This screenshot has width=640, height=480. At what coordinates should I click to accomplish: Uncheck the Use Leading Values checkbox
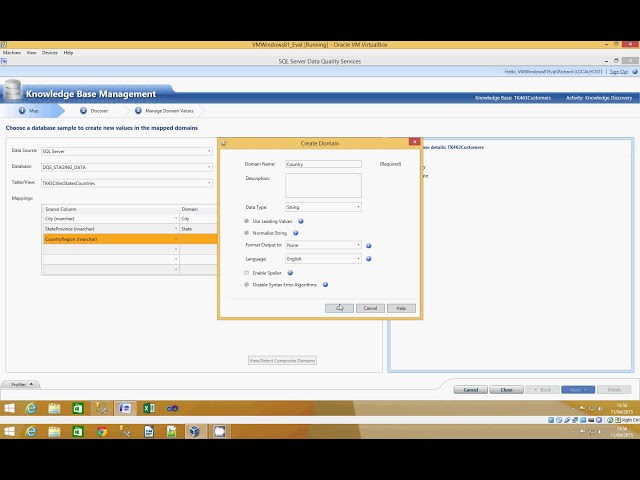click(247, 221)
